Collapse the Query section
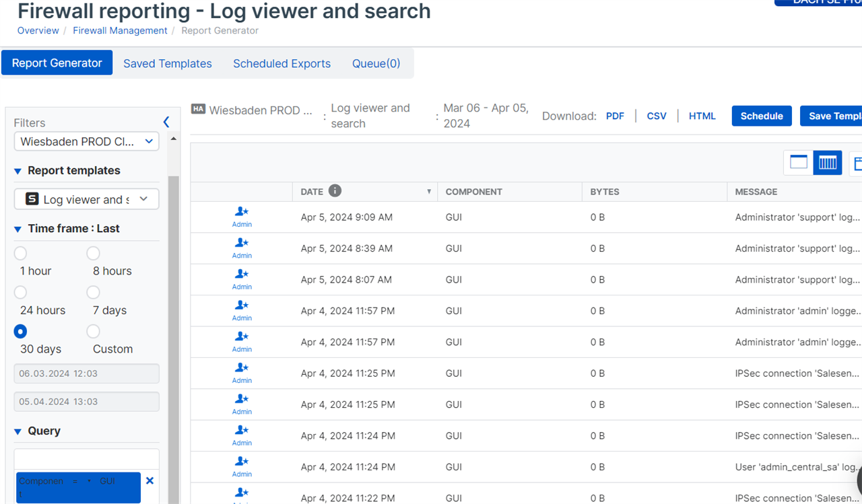Screen dimensions: 862x504 click(18, 431)
